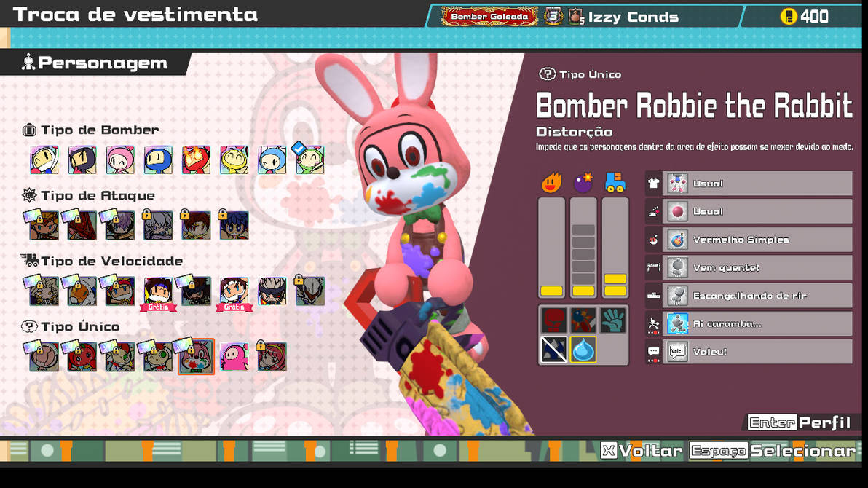Image resolution: width=868 pixels, height=488 pixels.
Task: Click the Enter Perfil button
Action: click(800, 422)
